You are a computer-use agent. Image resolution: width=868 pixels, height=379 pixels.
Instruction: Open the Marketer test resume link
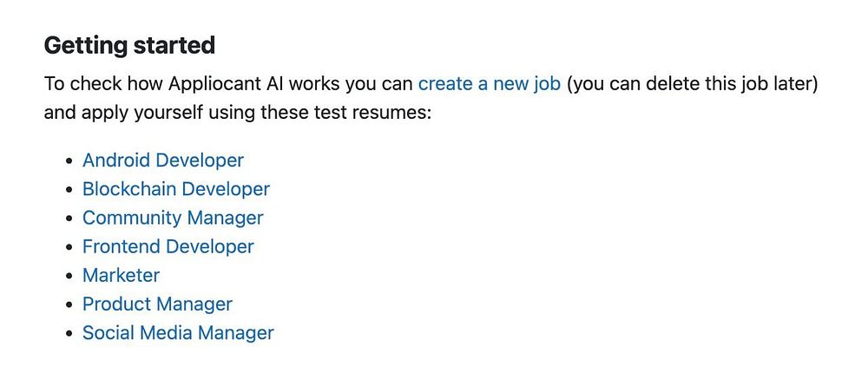[x=122, y=276]
